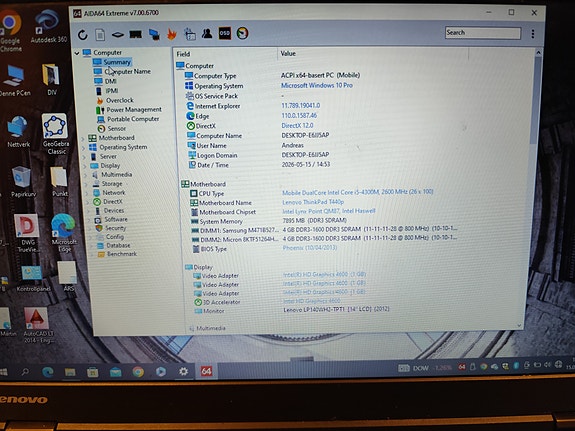Select Sensor in the sidebar tree

116,128
